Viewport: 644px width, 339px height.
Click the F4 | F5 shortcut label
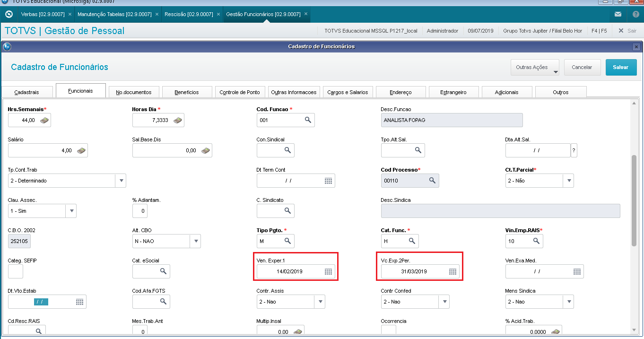click(599, 31)
